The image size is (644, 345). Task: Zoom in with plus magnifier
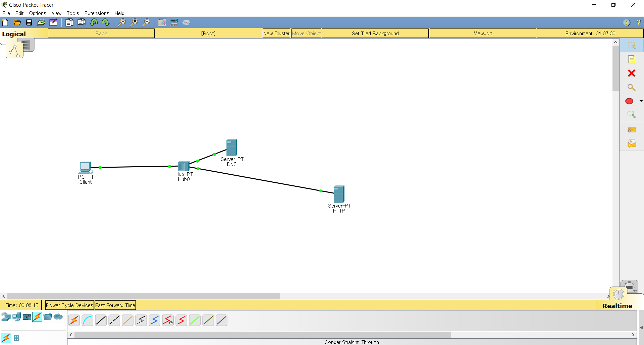pos(122,22)
